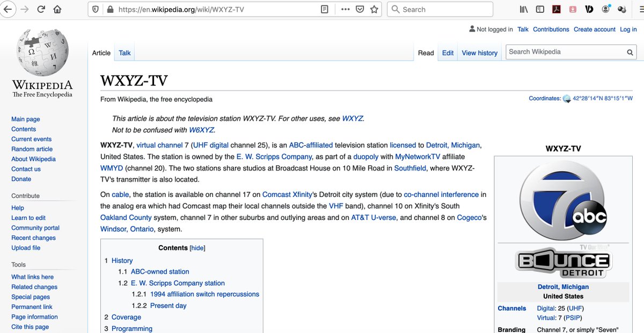Click the globe coordinates icon

point(567,98)
